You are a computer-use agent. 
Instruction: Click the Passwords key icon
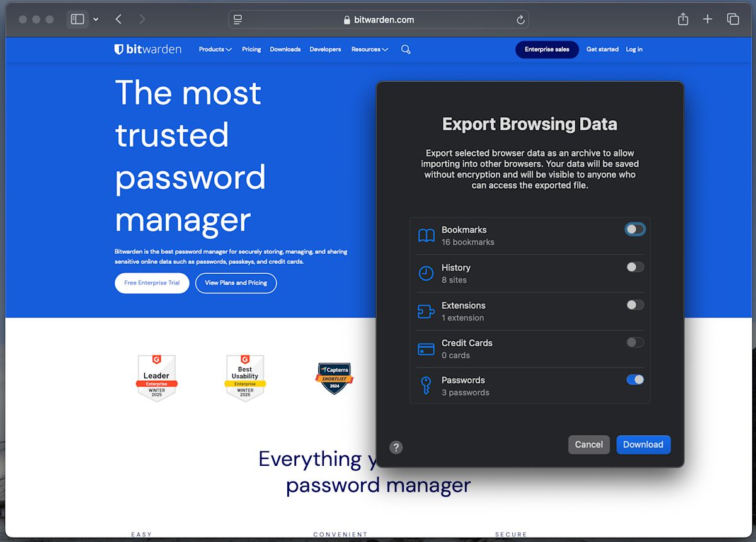[427, 385]
